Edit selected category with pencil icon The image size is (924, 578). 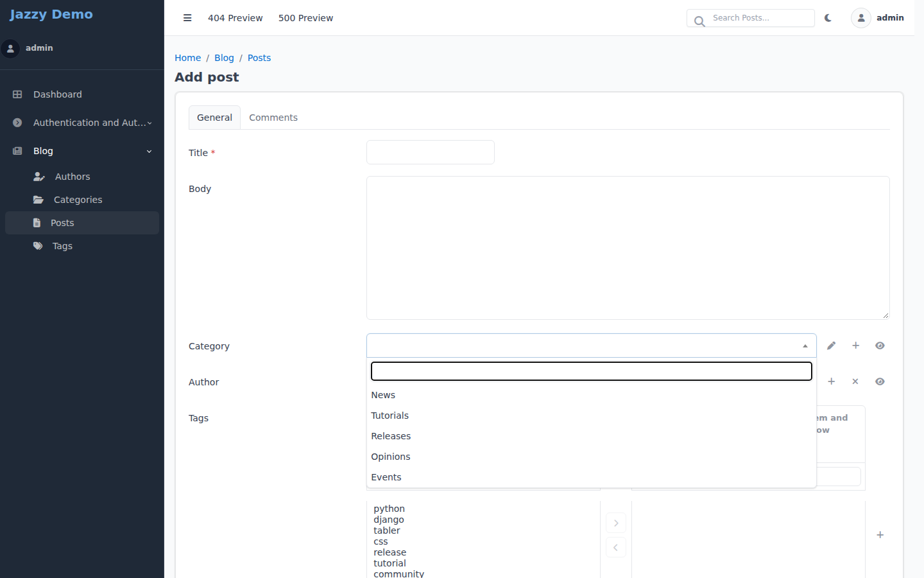pos(831,346)
